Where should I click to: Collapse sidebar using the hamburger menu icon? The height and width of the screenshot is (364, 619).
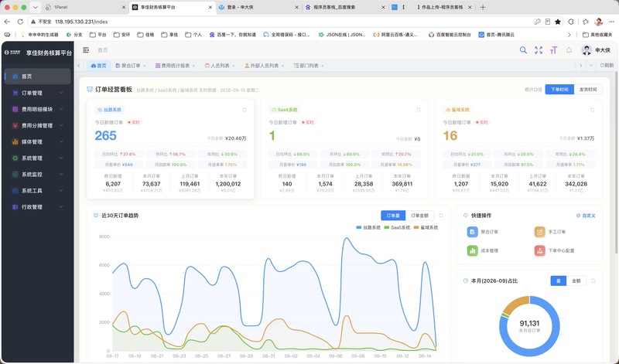point(86,50)
